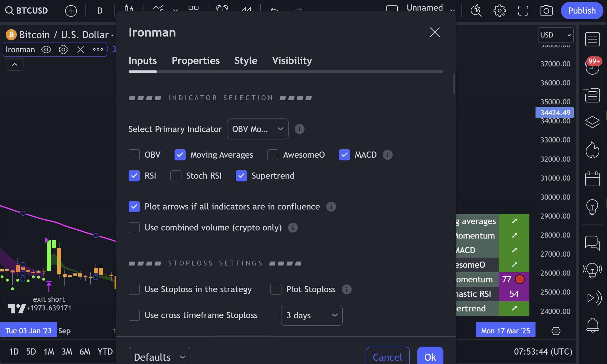Open the 3 days timeframe dropdown
This screenshot has height=364, width=607.
click(311, 315)
